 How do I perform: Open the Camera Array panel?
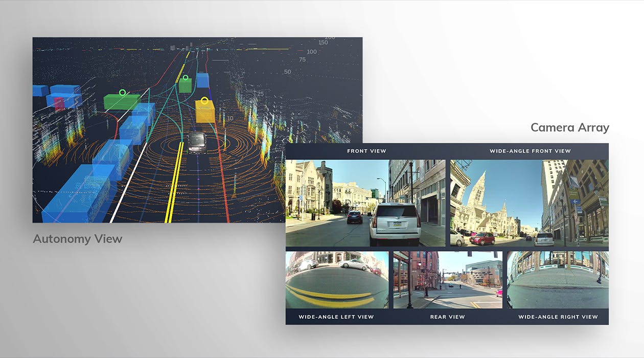tap(570, 127)
